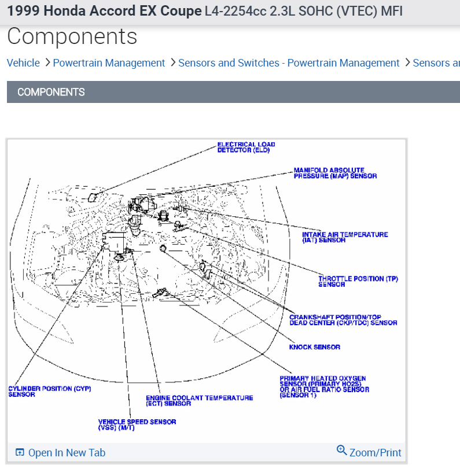Click chevron after Powertrain Management breadcrumb
This screenshot has height=476, width=460.
click(172, 62)
